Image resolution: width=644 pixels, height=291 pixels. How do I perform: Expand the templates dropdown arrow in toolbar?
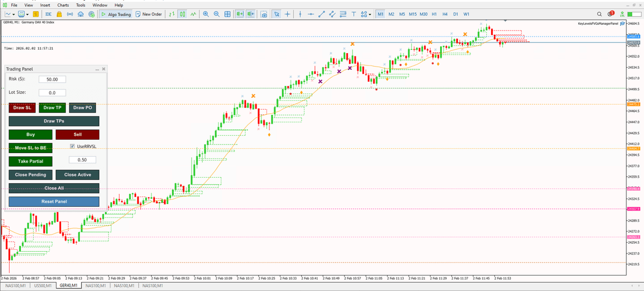(x=28, y=14)
